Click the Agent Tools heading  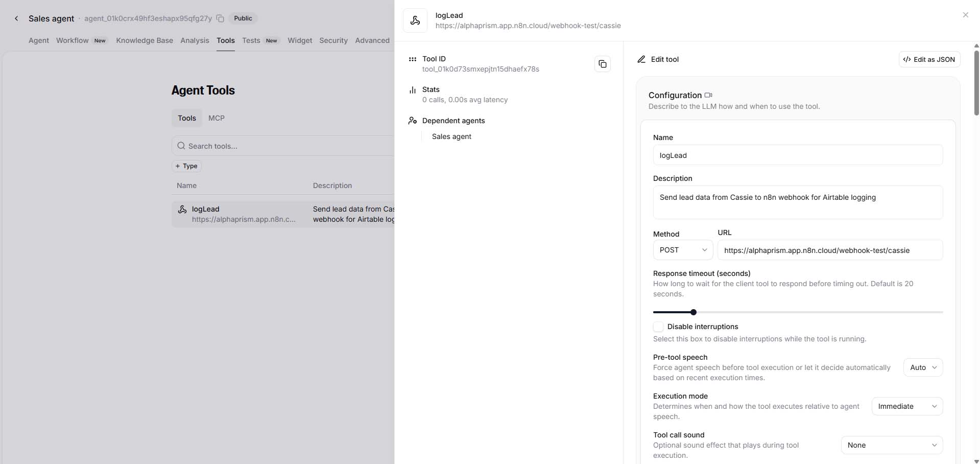(x=203, y=90)
